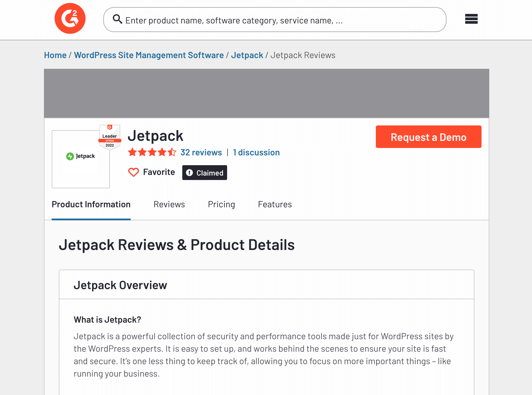Select the Features tab
The width and height of the screenshot is (532, 395).
tap(275, 204)
